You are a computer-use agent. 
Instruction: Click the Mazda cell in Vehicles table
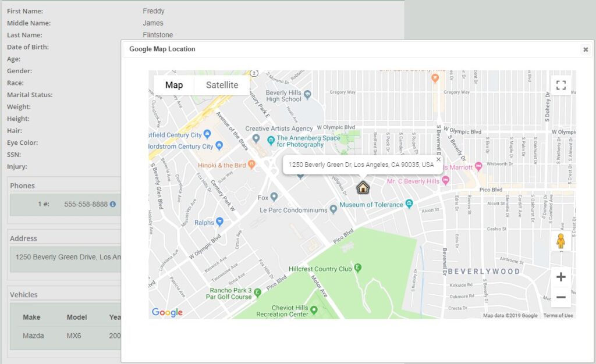(x=33, y=336)
